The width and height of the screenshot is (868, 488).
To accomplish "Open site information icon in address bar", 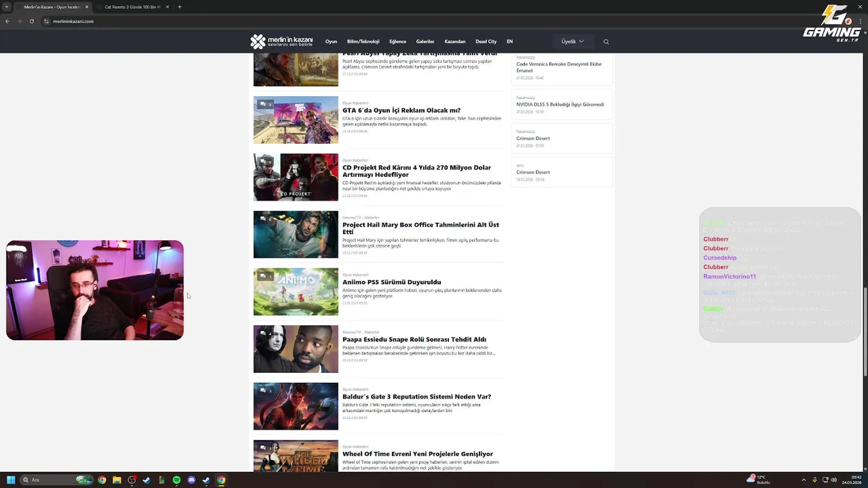I will (x=47, y=21).
